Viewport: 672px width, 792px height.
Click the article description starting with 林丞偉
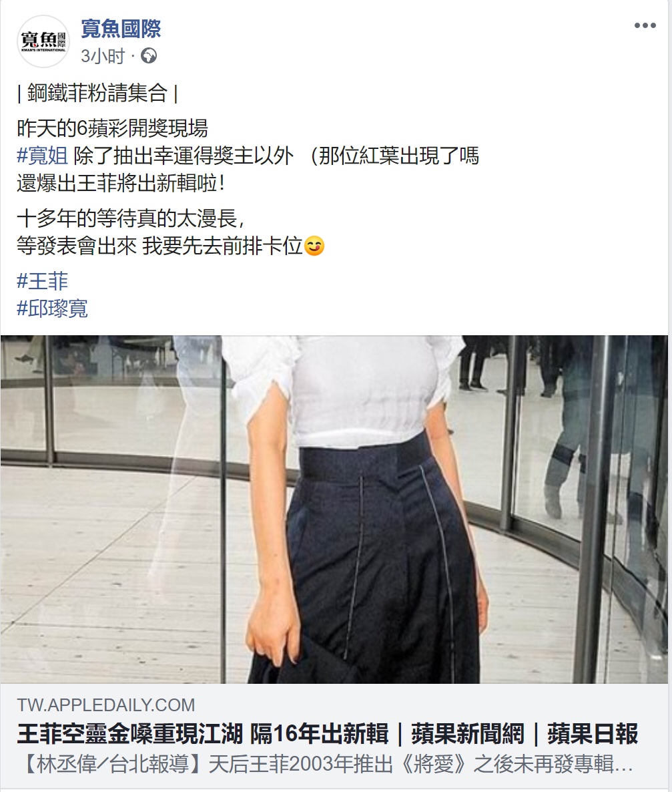(x=326, y=764)
